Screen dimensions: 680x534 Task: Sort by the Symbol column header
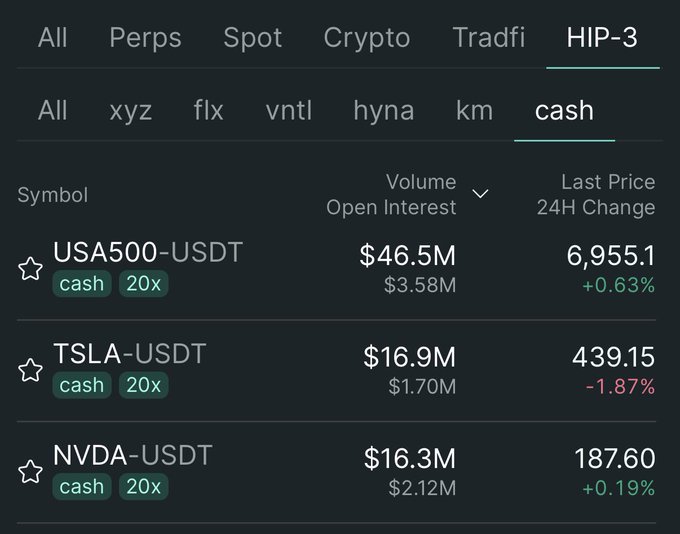[53, 195]
